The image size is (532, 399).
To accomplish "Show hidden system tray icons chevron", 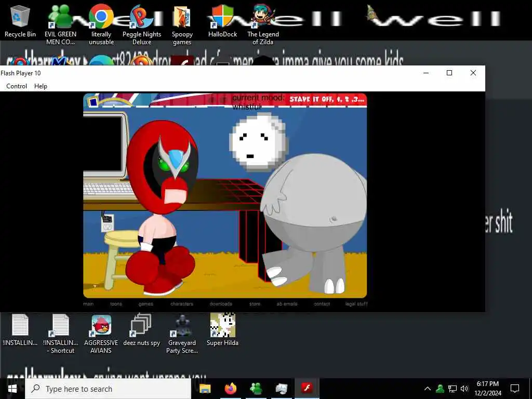I will click(428, 389).
